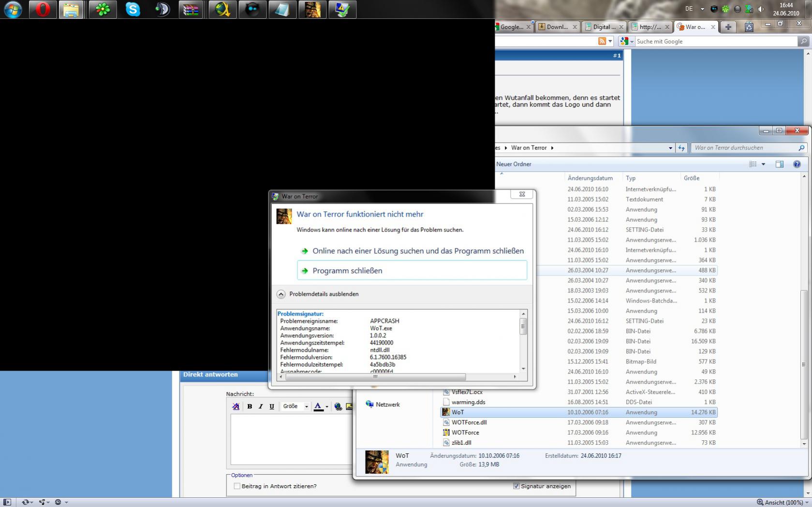Apply italic in the reply editor
The height and width of the screenshot is (507, 812).
click(x=261, y=406)
